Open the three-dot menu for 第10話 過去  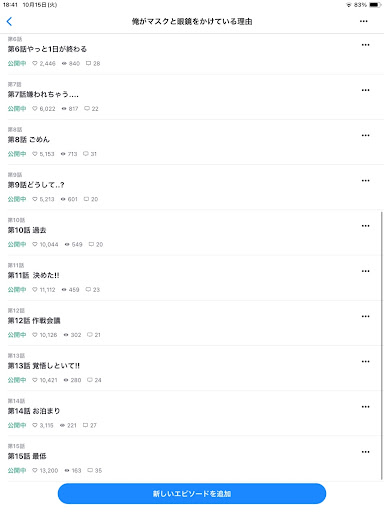[x=365, y=226]
